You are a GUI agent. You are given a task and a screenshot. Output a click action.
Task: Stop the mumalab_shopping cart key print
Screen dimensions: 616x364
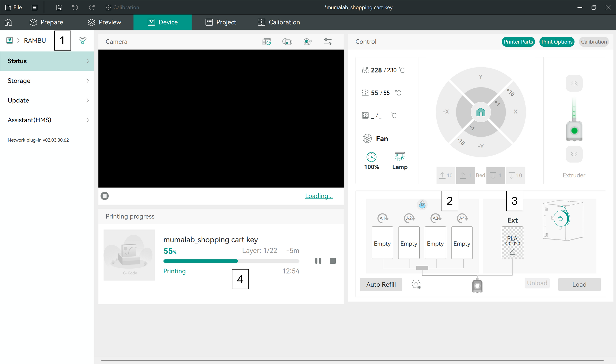(x=333, y=261)
